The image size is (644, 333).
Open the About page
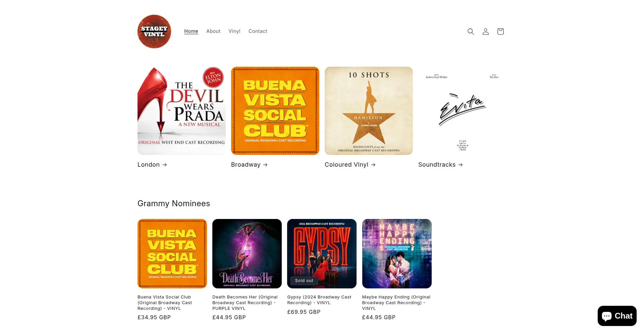pyautogui.click(x=213, y=31)
